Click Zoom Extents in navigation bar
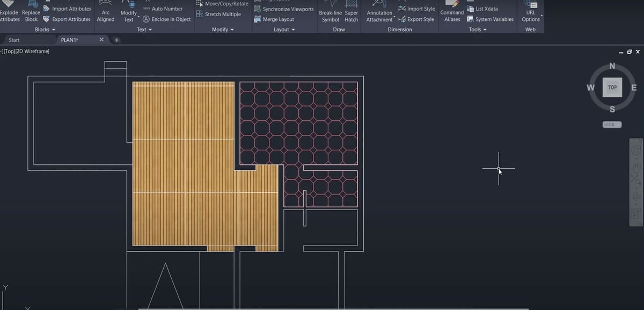The image size is (644, 310). tap(636, 181)
